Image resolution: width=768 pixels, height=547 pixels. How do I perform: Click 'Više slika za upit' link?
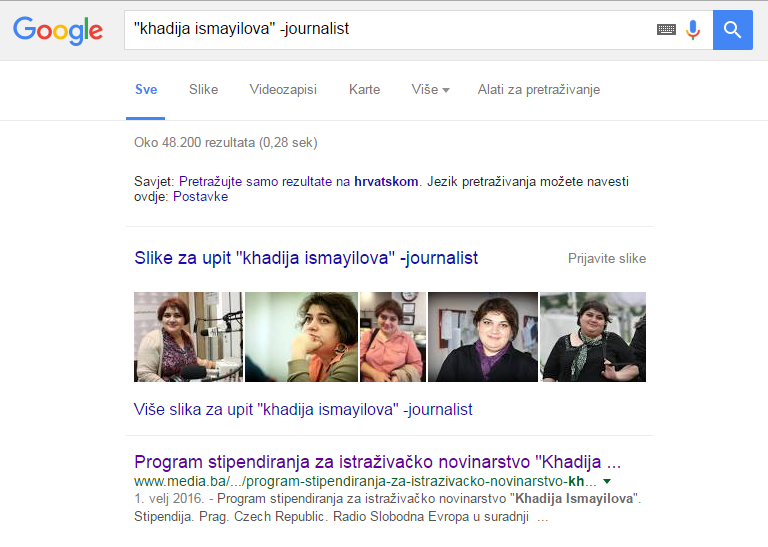coord(303,409)
